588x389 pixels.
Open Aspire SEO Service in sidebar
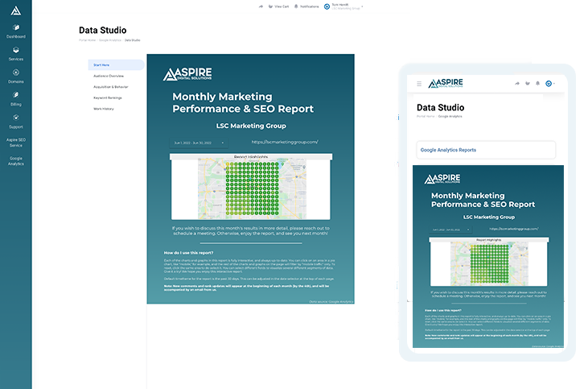point(16,143)
